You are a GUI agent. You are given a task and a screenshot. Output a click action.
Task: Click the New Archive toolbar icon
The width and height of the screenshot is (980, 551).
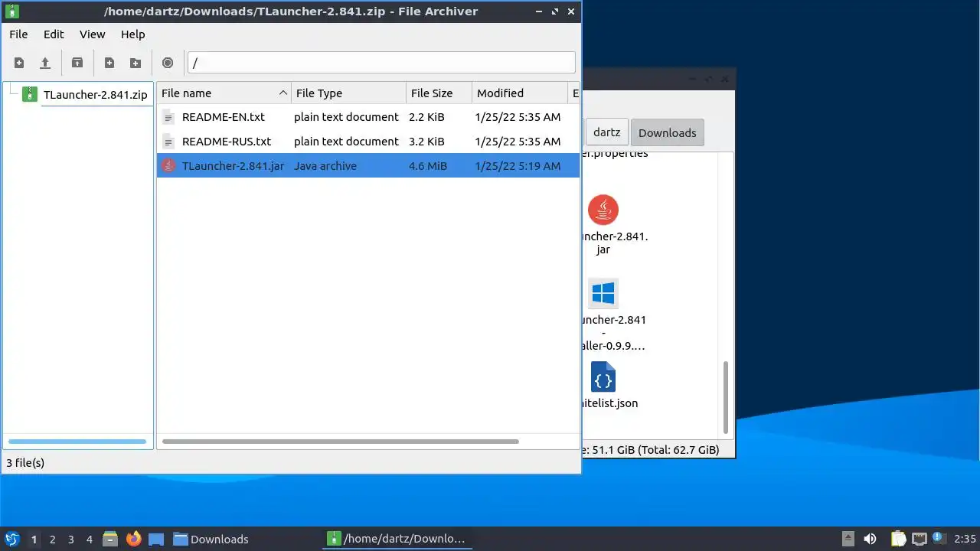(x=19, y=63)
